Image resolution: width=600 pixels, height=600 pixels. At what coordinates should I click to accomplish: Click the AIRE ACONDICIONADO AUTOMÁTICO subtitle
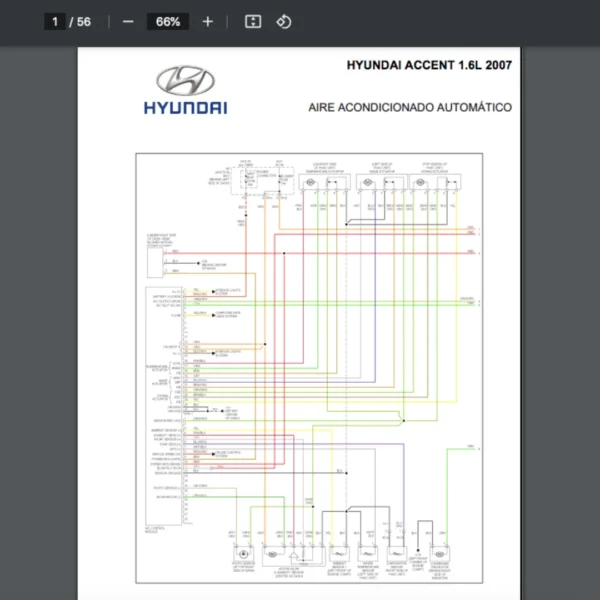pos(409,107)
